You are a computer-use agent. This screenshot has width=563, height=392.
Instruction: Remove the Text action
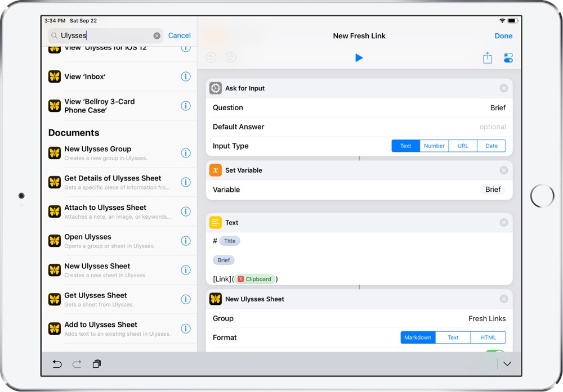[504, 223]
